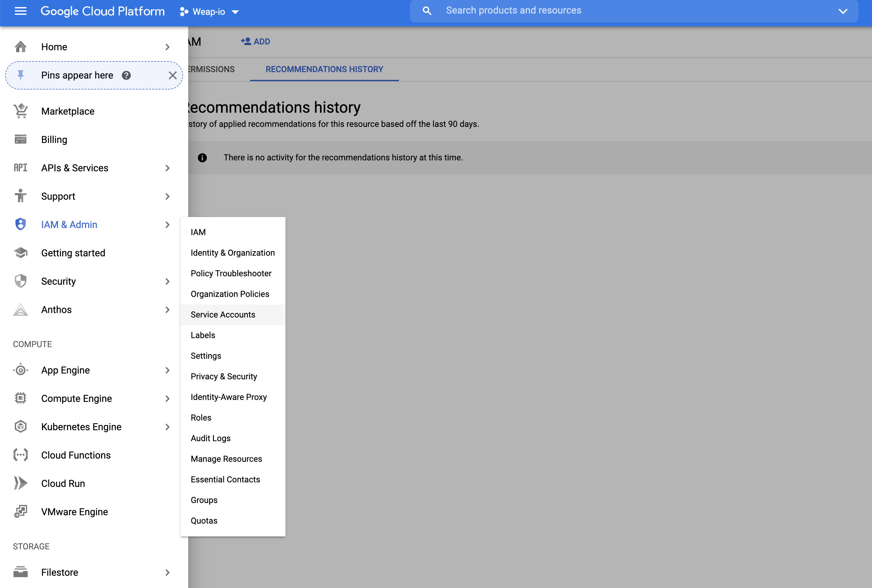Click the ADD button

point(256,42)
